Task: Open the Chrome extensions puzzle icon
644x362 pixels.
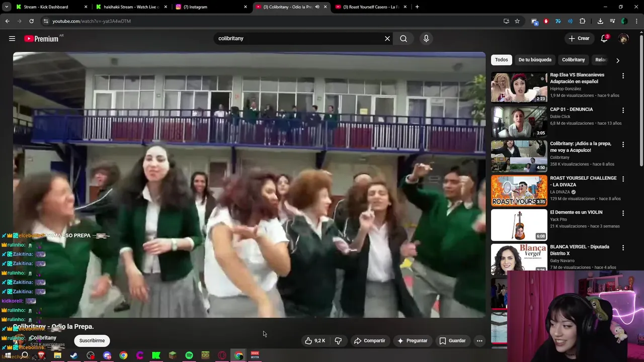Action: (582, 21)
